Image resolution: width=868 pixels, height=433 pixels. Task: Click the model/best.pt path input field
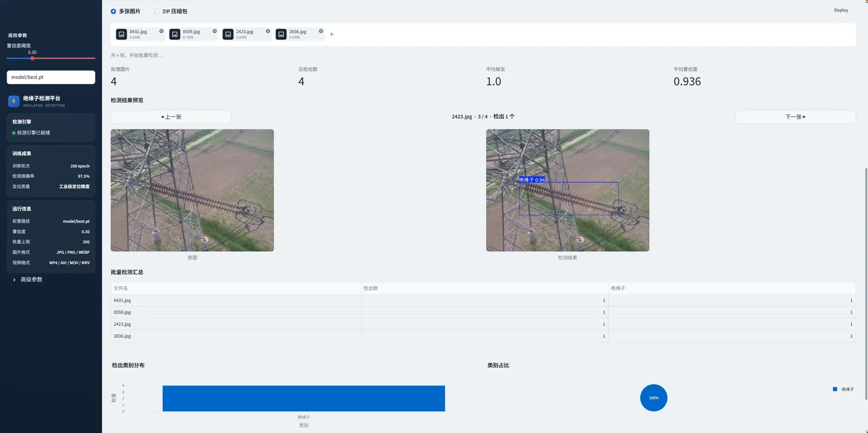[x=51, y=77]
